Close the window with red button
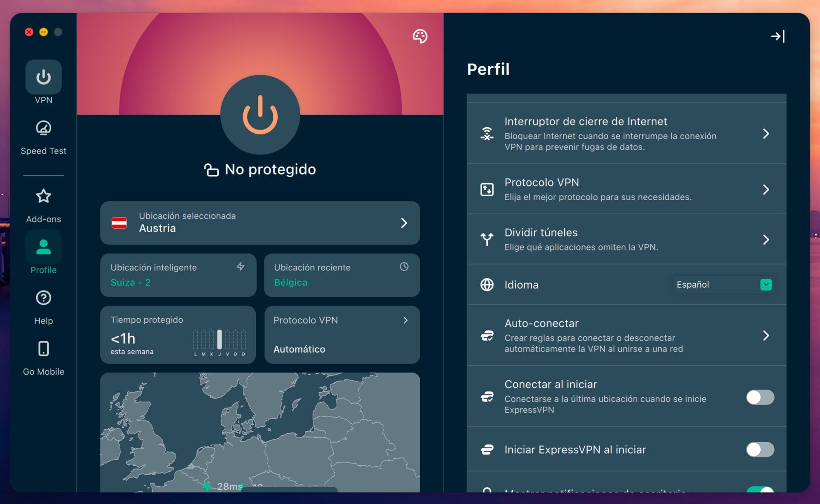Viewport: 820px width, 504px height. [x=29, y=32]
